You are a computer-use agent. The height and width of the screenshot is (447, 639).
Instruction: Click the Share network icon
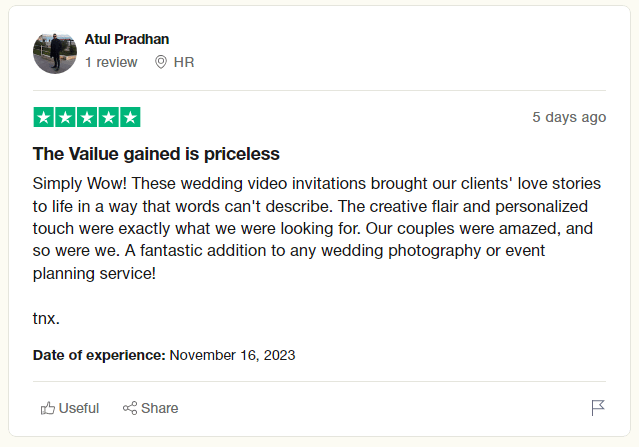tap(130, 408)
